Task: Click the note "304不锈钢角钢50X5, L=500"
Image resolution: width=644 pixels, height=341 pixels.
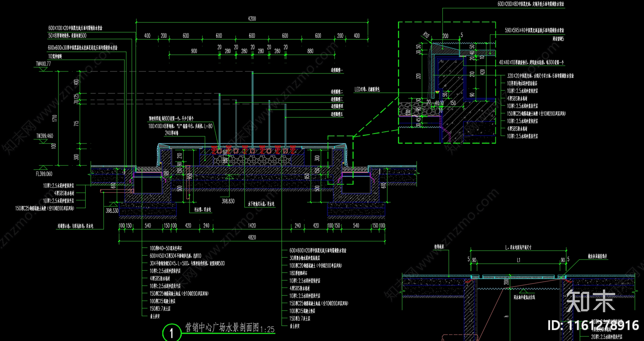Action: [187, 263]
